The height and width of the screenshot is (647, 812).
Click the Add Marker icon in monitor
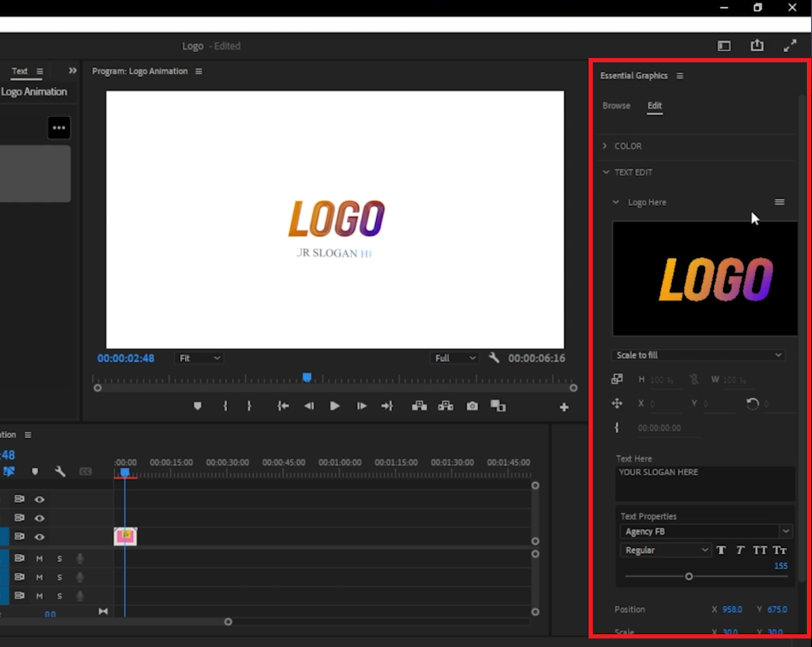tap(198, 406)
